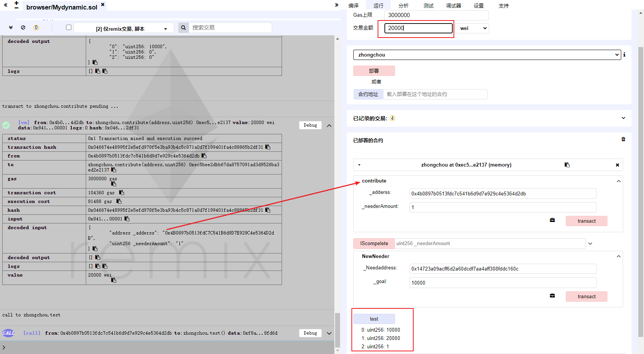This screenshot has width=644, height=354.
Task: Expand the zhongchou.test call details
Action: [x=329, y=334]
